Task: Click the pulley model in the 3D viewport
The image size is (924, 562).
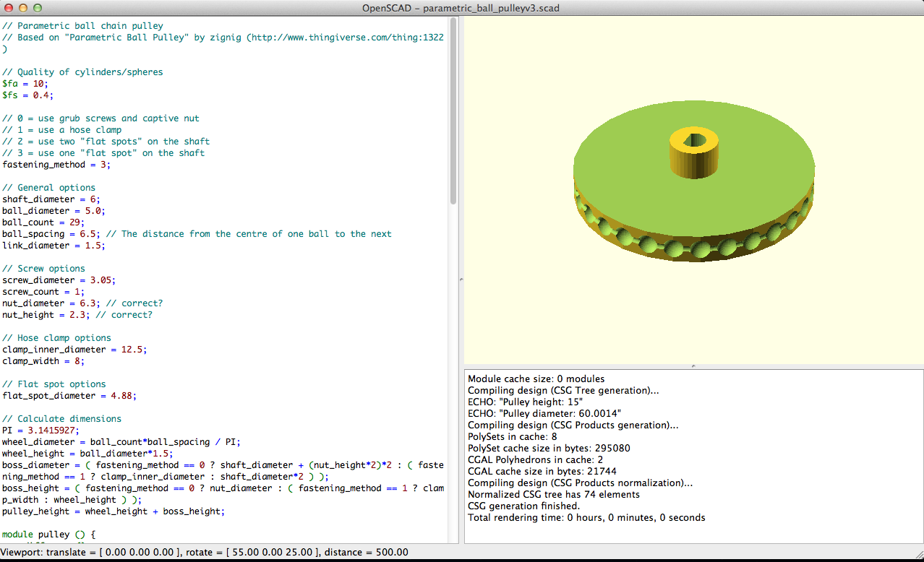Action: [693, 181]
